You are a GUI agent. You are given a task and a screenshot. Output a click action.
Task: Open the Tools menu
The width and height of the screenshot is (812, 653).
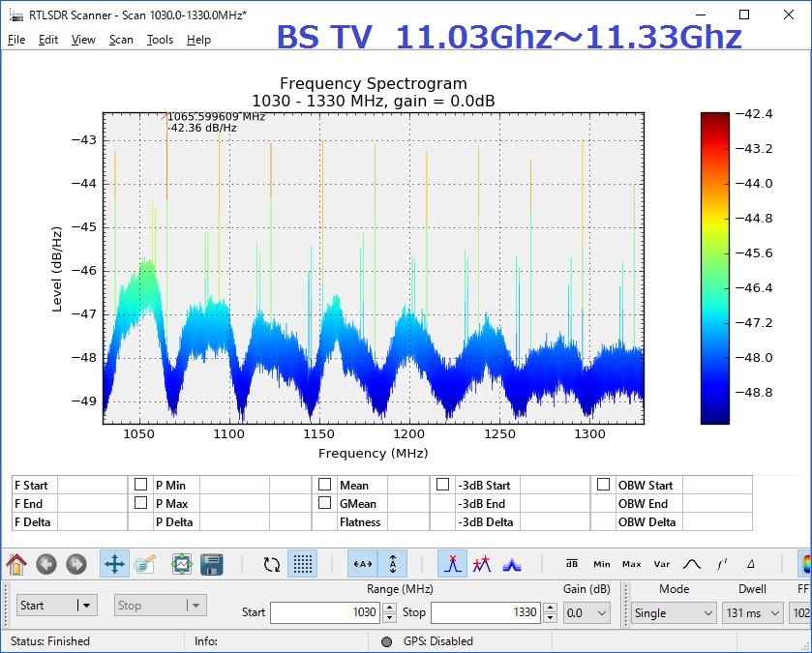coord(160,40)
